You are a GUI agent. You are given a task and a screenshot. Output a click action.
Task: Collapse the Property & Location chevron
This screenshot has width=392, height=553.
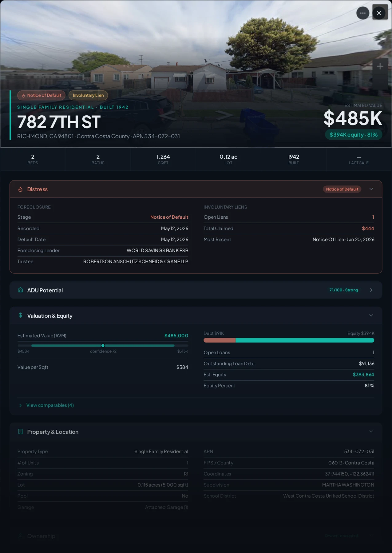tap(371, 432)
